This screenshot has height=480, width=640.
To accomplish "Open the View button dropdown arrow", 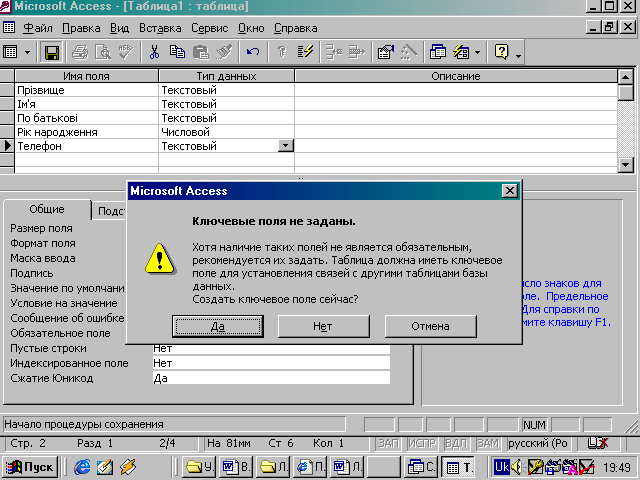I will (27, 53).
